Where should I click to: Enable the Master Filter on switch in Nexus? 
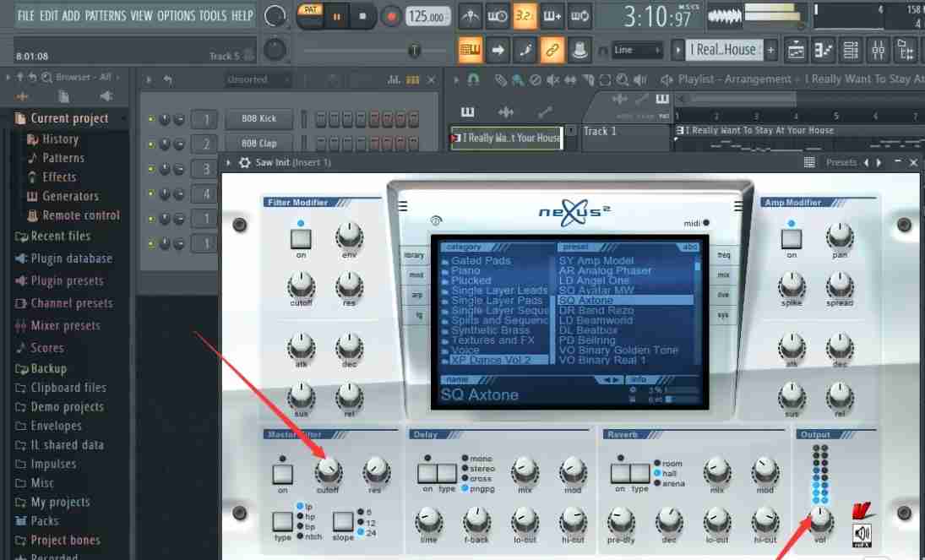pos(282,473)
